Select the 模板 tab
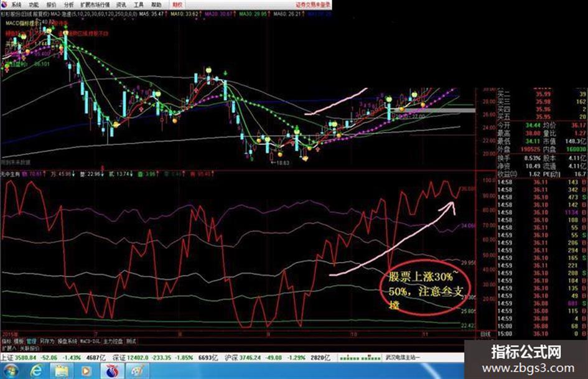This screenshot has width=588, height=379. [19, 341]
